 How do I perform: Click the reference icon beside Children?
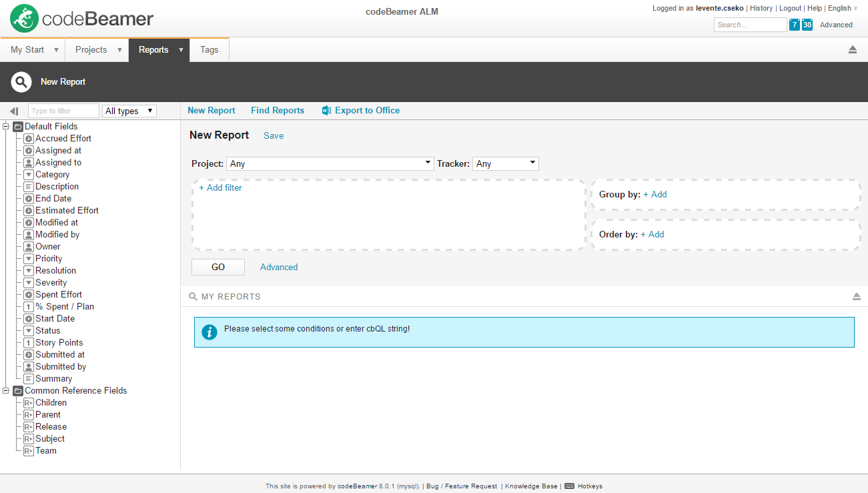tap(29, 403)
